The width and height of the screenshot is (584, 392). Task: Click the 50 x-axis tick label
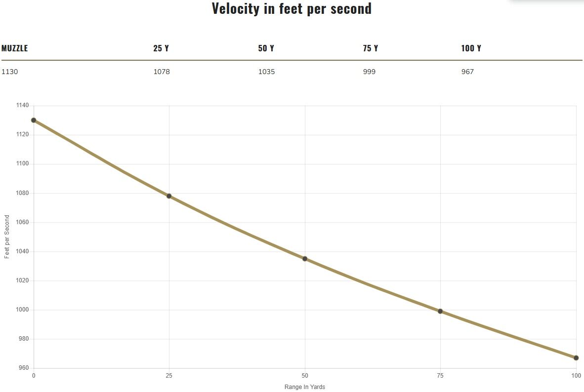click(305, 376)
